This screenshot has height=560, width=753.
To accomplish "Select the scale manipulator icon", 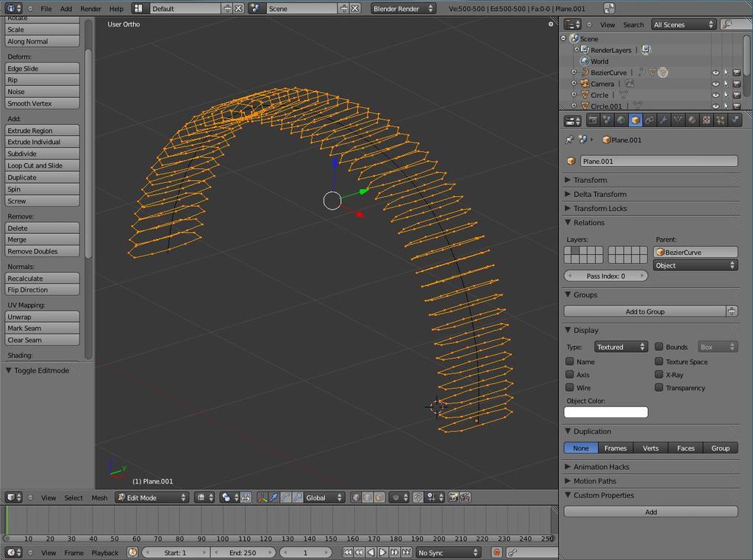I will coord(298,498).
